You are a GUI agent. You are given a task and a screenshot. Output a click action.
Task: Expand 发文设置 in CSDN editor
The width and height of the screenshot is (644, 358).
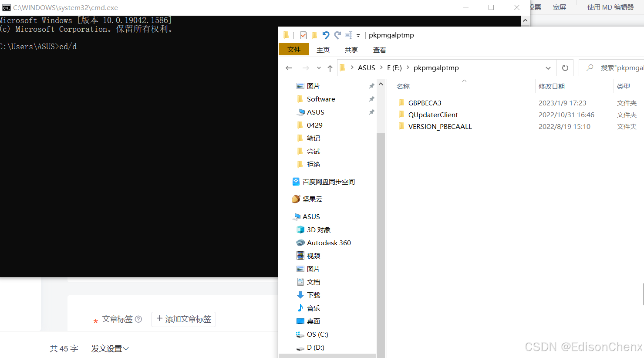(110, 348)
